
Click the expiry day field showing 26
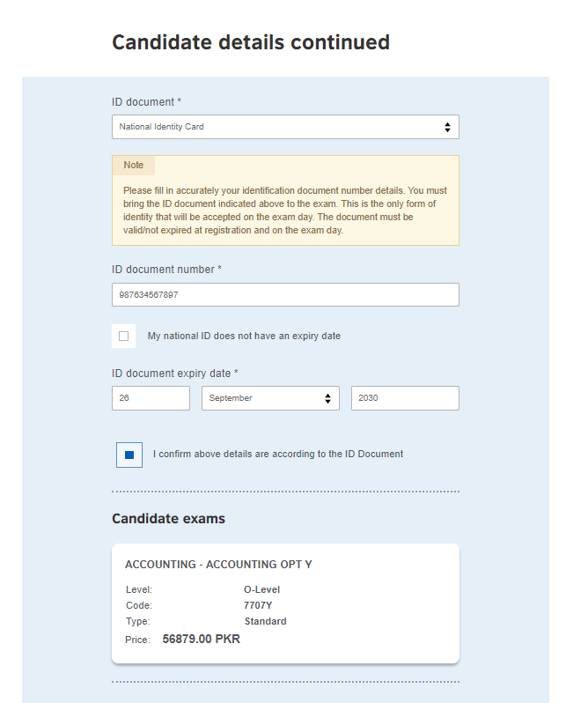[x=151, y=398]
